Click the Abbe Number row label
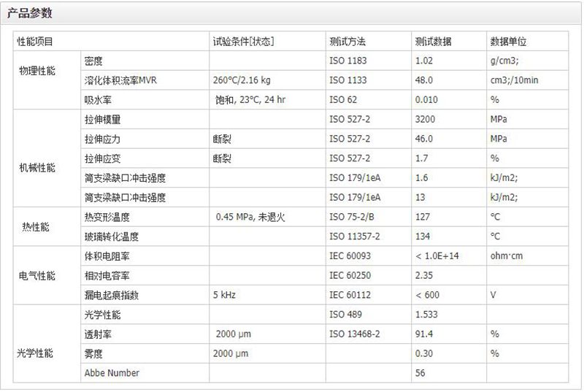 click(112, 373)
